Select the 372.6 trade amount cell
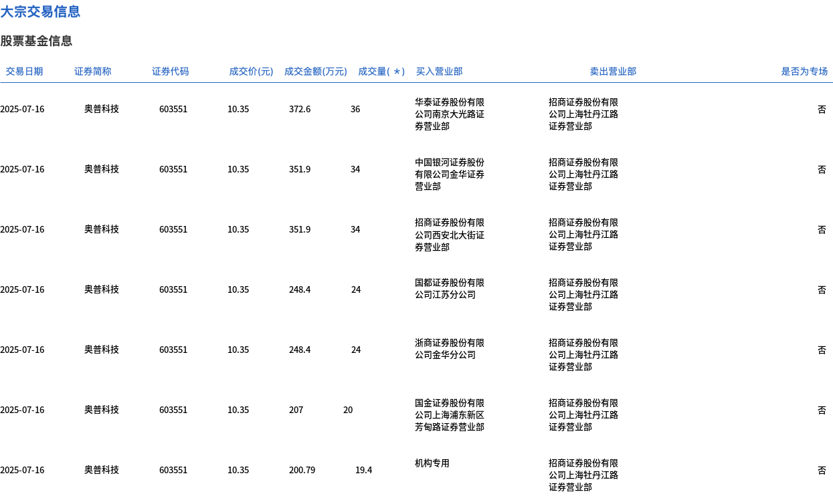This screenshot has height=504, width=833. coord(300,109)
